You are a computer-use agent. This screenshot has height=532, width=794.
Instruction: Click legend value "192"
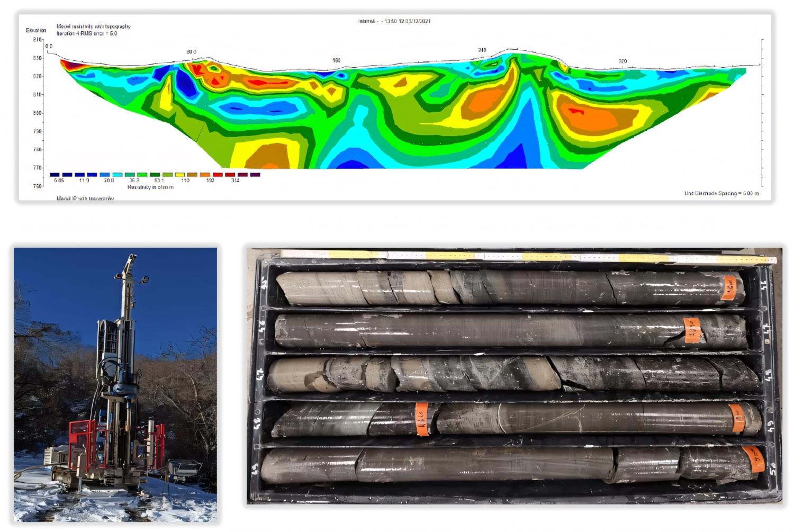[x=210, y=181]
